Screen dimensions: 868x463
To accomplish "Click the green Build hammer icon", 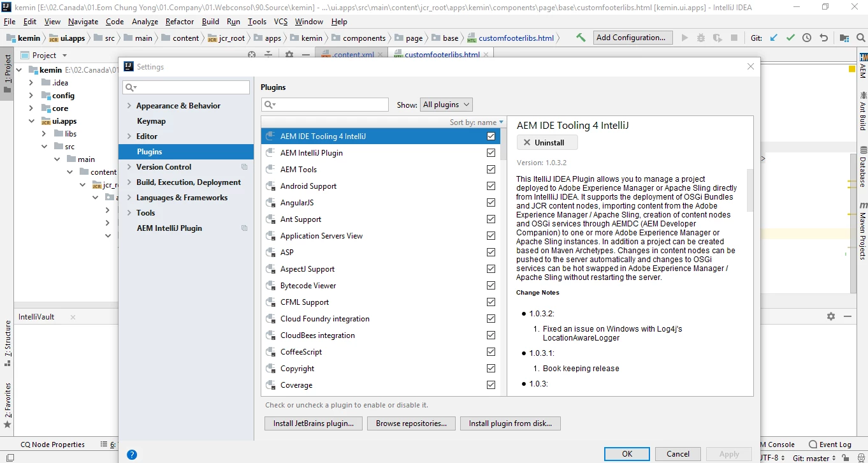I will [x=581, y=38].
